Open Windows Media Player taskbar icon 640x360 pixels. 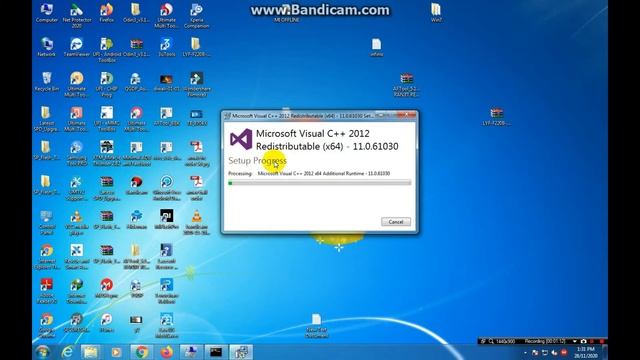click(x=116, y=352)
